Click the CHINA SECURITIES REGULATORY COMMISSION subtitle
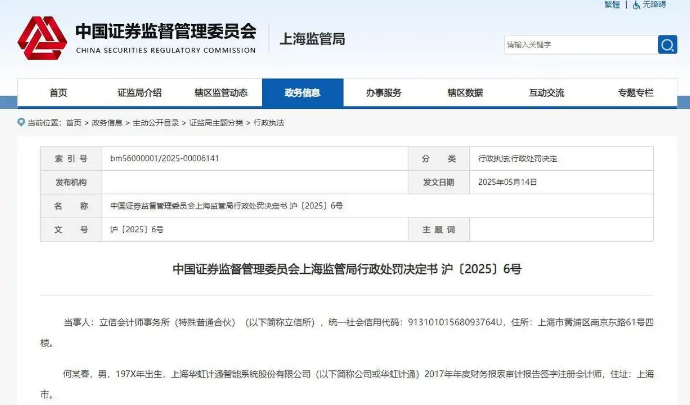Viewport: 690px width, 405px height. click(x=166, y=51)
